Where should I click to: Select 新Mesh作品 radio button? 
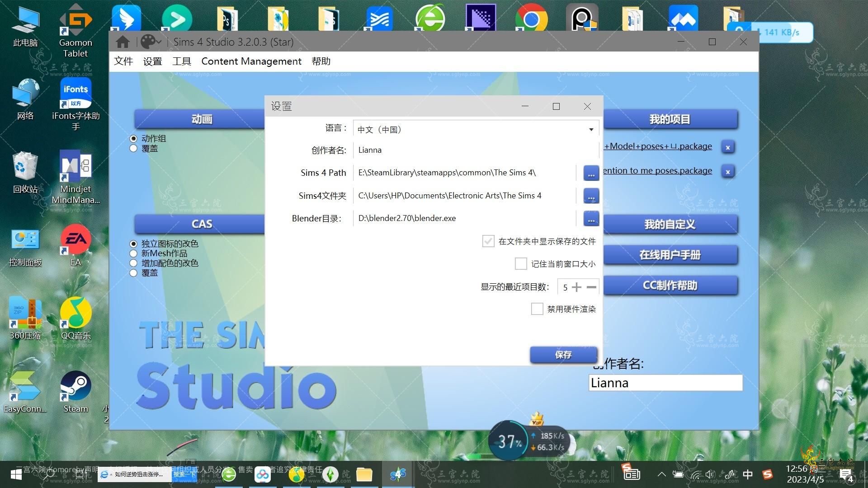tap(133, 253)
